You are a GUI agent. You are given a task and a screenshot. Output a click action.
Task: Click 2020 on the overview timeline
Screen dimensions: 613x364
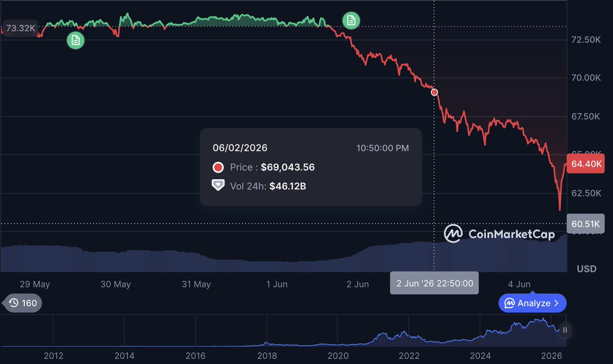point(338,356)
